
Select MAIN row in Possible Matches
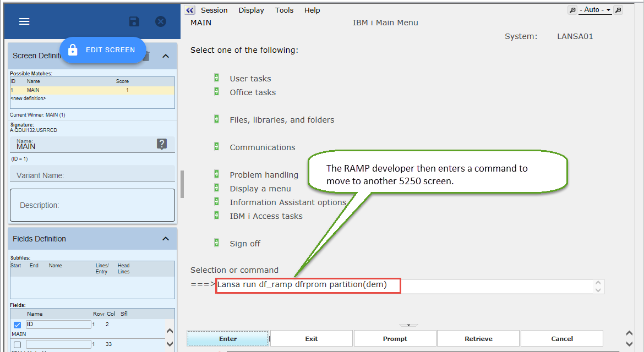(x=92, y=90)
